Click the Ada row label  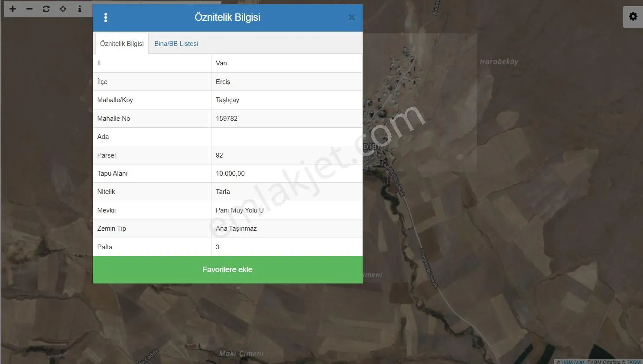click(x=103, y=137)
